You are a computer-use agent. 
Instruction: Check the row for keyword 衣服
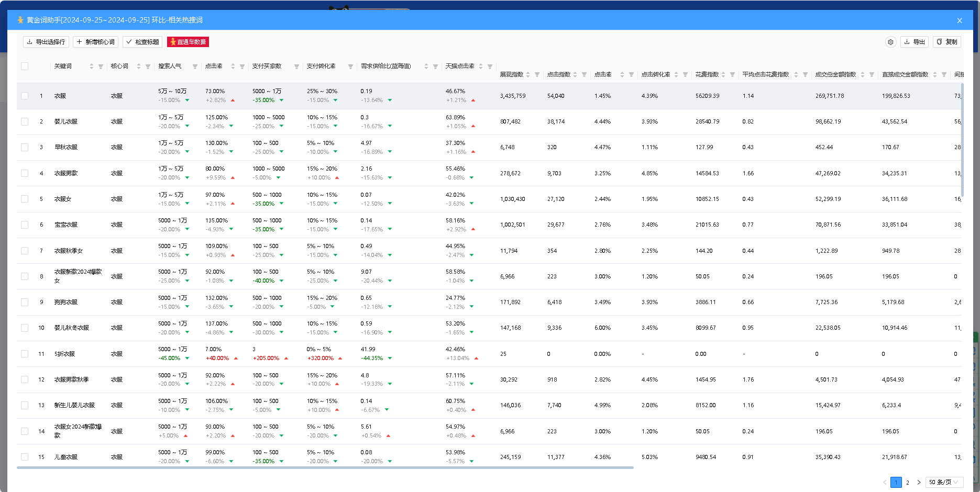point(25,96)
